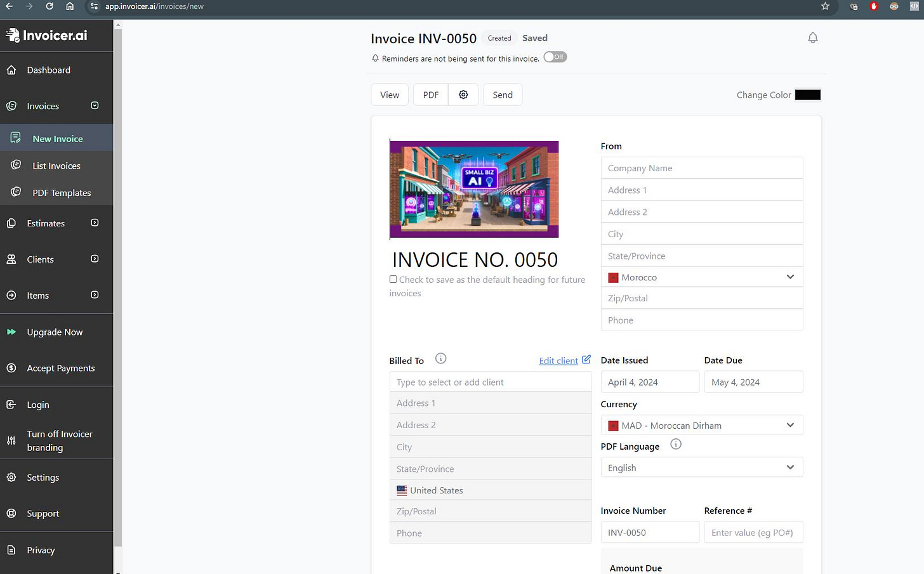This screenshot has height=574, width=924.
Task: Click the Reference # input field
Action: click(x=753, y=532)
